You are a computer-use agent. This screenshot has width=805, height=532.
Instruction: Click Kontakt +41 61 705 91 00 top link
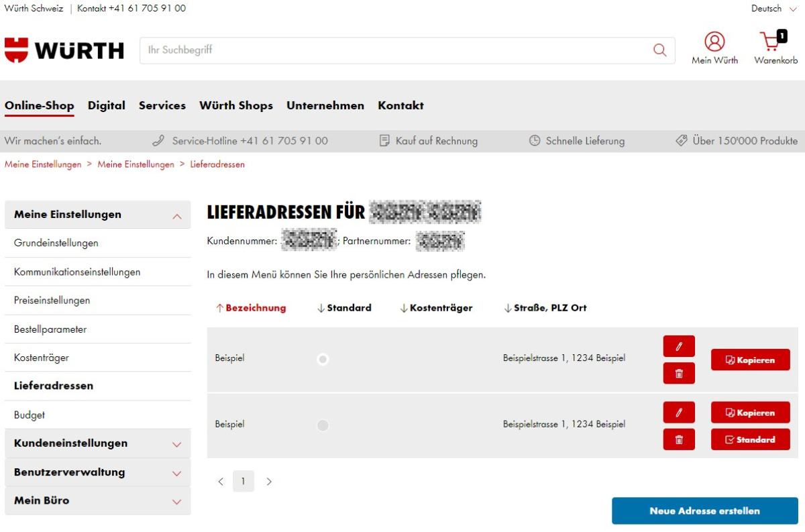click(x=131, y=9)
